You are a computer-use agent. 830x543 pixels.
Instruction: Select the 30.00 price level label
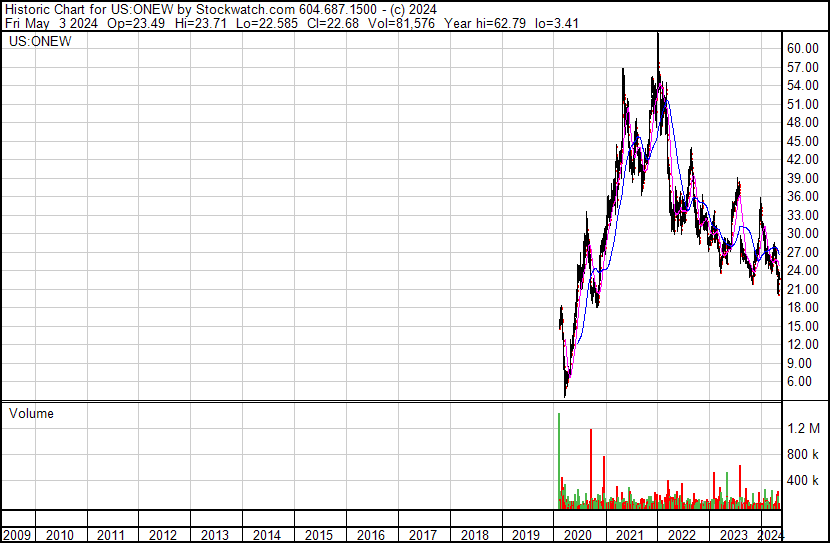click(x=803, y=233)
